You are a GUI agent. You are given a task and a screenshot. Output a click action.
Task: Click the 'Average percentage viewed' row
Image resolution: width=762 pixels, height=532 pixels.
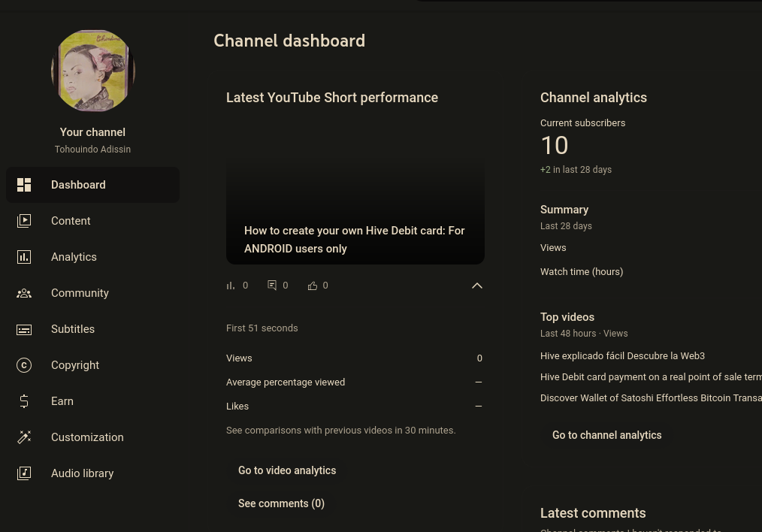(354, 382)
